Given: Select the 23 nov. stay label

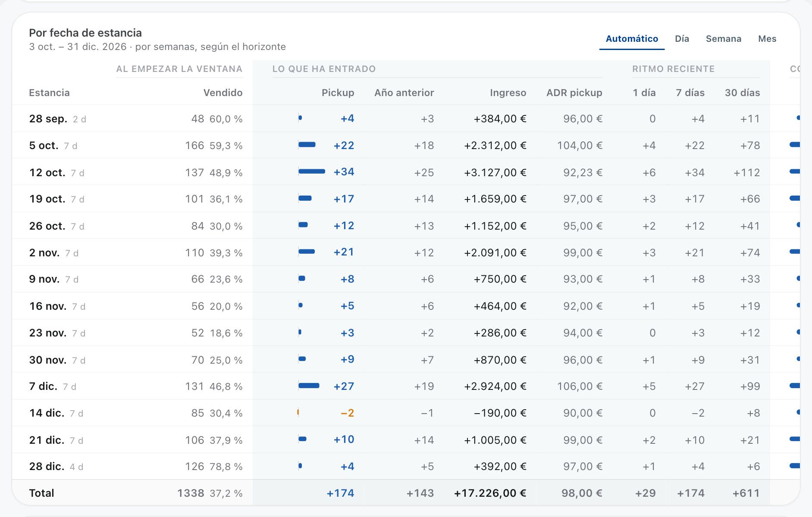Looking at the screenshot, I should tap(47, 333).
